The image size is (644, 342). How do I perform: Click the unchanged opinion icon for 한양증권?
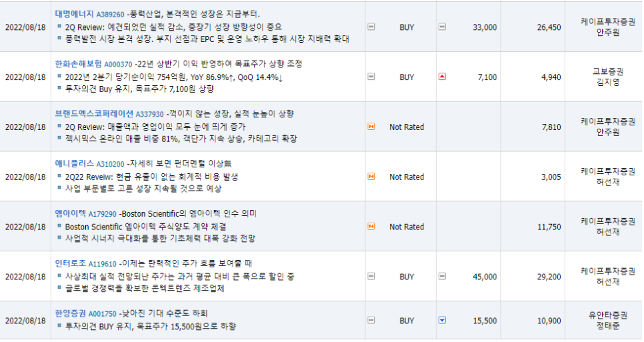click(371, 320)
